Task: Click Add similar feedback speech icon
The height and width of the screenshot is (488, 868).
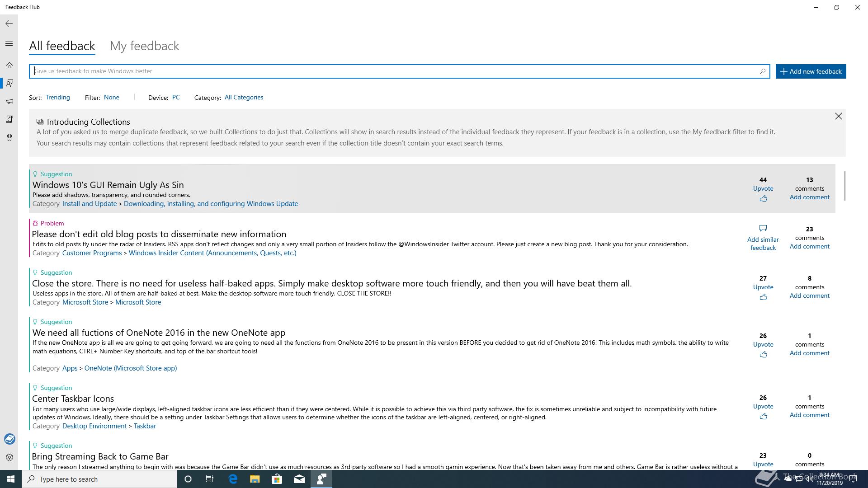Action: (x=763, y=228)
